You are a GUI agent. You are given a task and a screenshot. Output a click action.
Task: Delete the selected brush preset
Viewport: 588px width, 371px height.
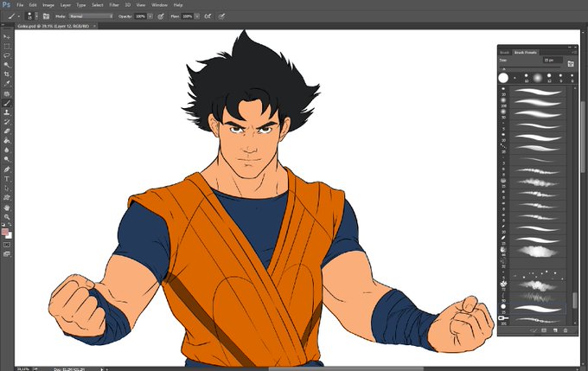[x=566, y=330]
